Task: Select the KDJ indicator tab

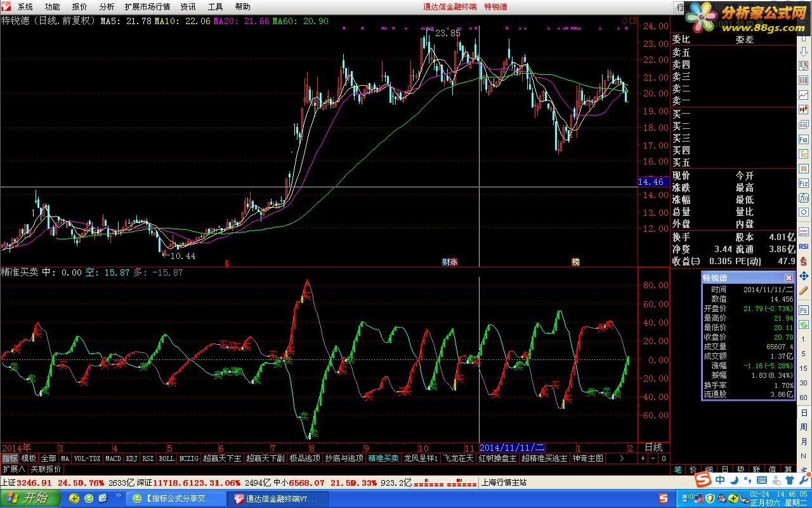Action: 131,458
